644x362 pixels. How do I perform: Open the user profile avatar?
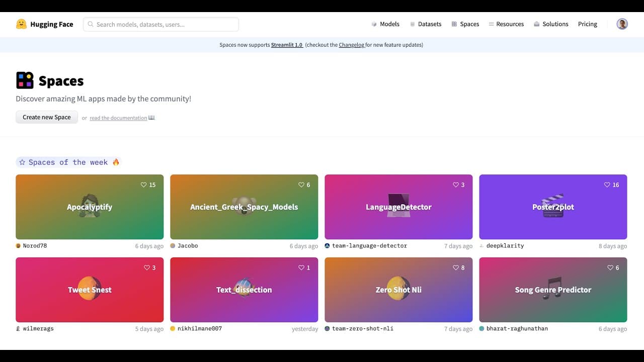click(622, 24)
